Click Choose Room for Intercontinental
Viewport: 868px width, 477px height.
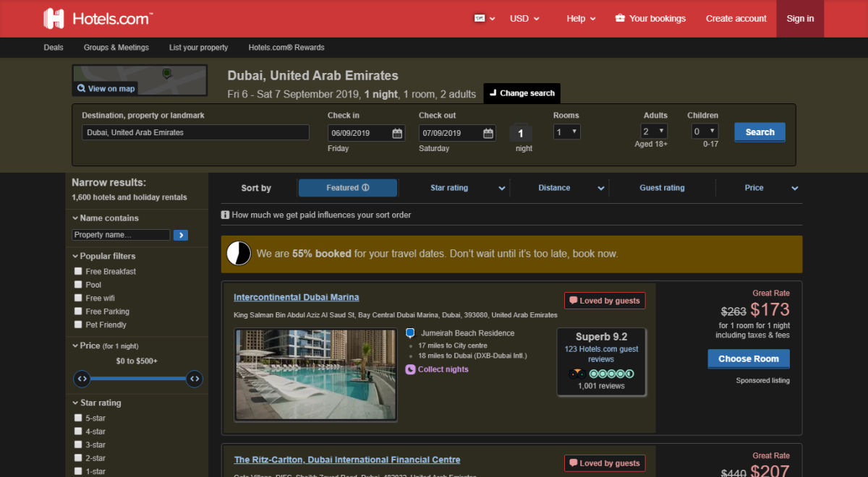pyautogui.click(x=749, y=359)
